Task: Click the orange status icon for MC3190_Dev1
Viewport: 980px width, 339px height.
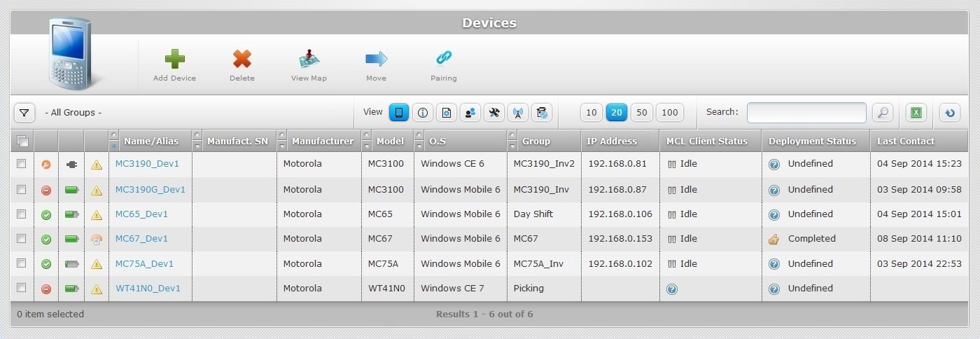Action: [46, 165]
